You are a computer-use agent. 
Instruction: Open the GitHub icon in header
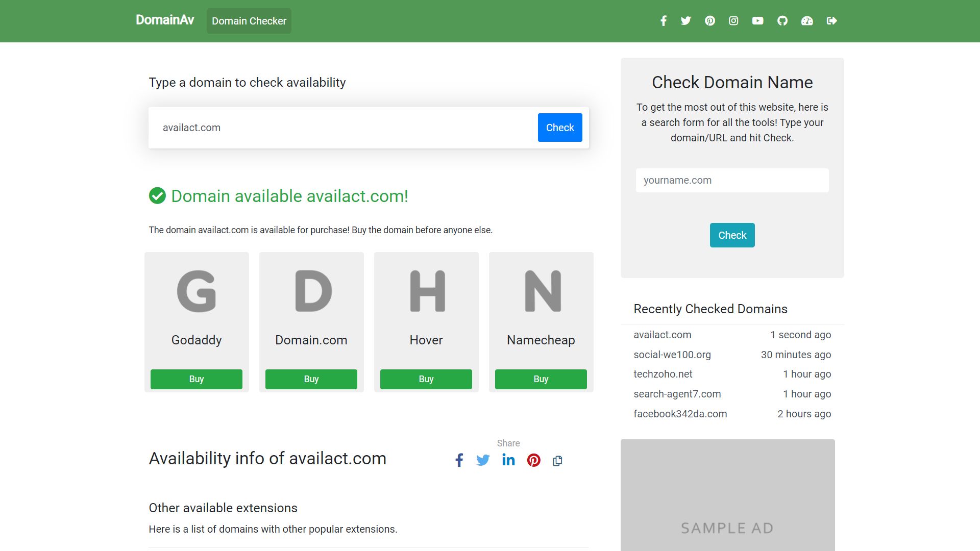[x=782, y=21]
